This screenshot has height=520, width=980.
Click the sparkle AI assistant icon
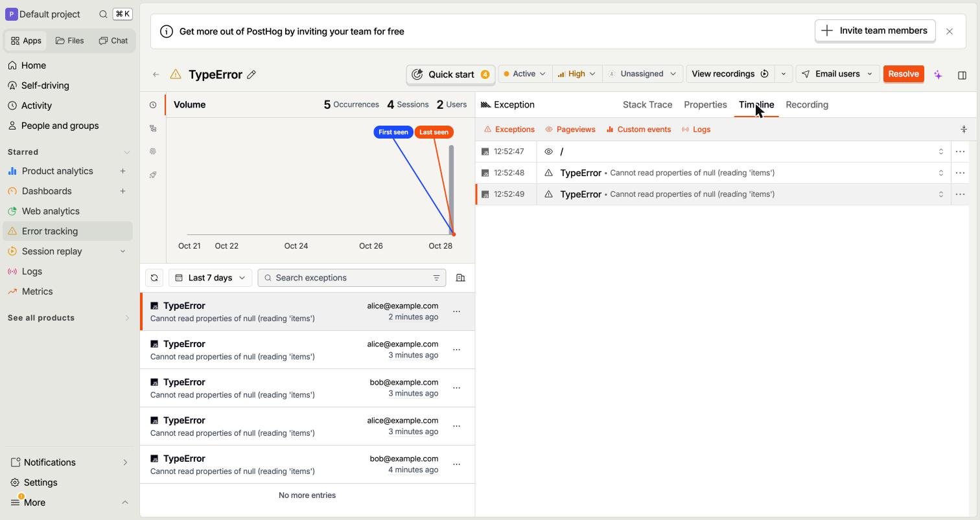pyautogui.click(x=938, y=75)
